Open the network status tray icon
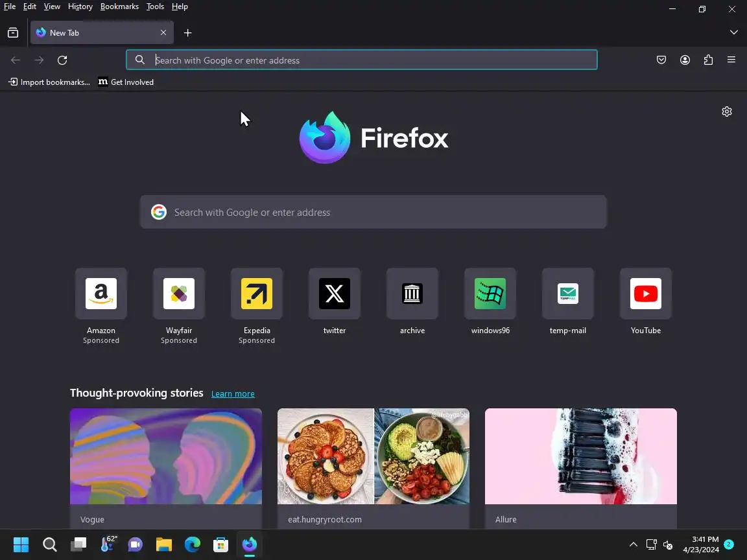Image resolution: width=747 pixels, height=560 pixels. pyautogui.click(x=651, y=544)
